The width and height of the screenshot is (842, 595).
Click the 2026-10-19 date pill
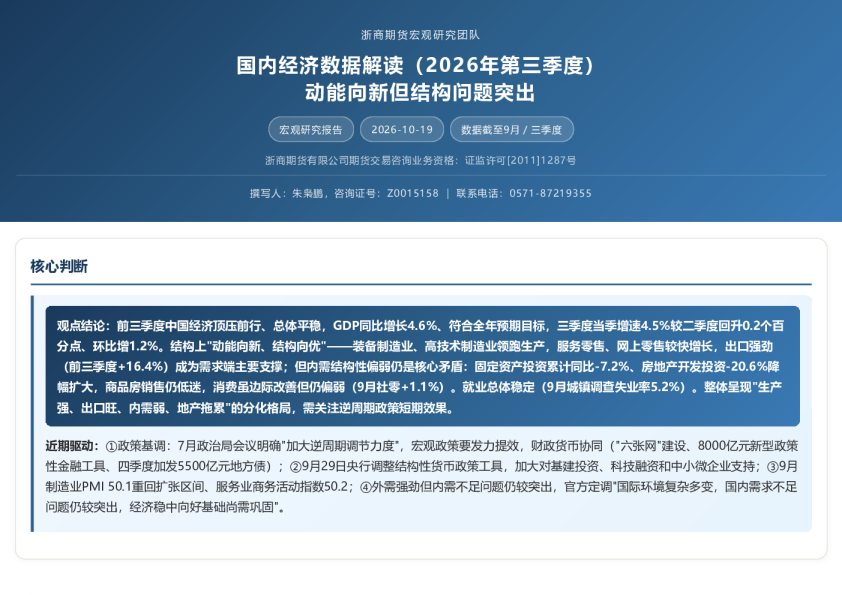(x=402, y=129)
